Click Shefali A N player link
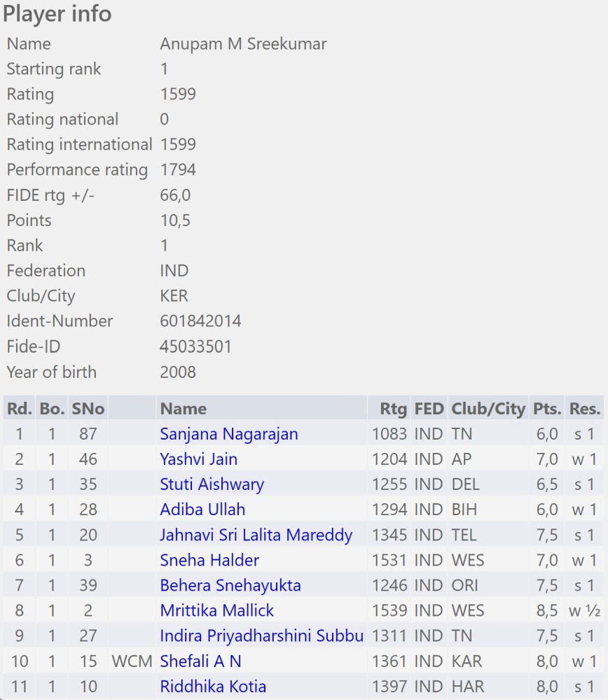The width and height of the screenshot is (608, 700). click(x=200, y=661)
